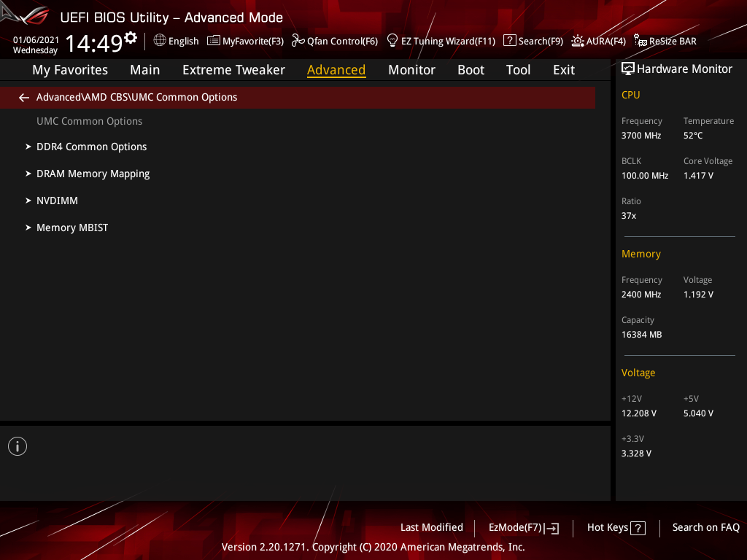Toggle ReSize BAR option
The width and height of the screenshot is (747, 560).
tap(673, 42)
